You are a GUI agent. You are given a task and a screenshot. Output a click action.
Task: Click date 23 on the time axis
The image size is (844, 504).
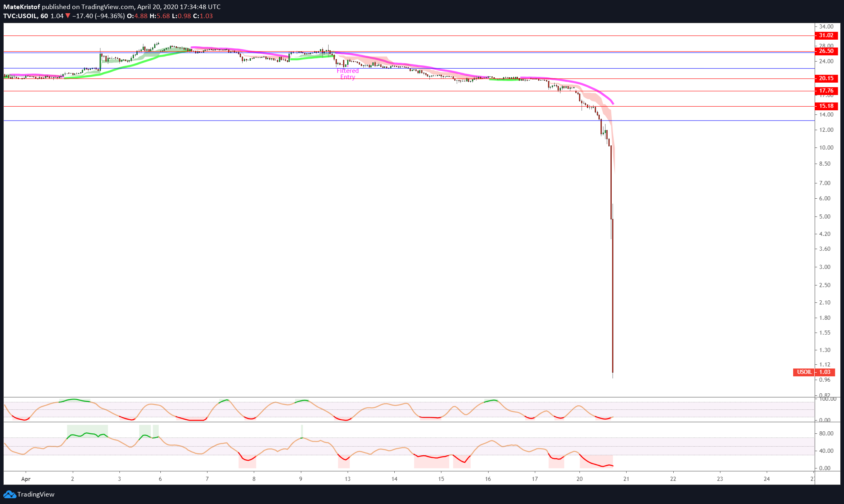pos(720,479)
